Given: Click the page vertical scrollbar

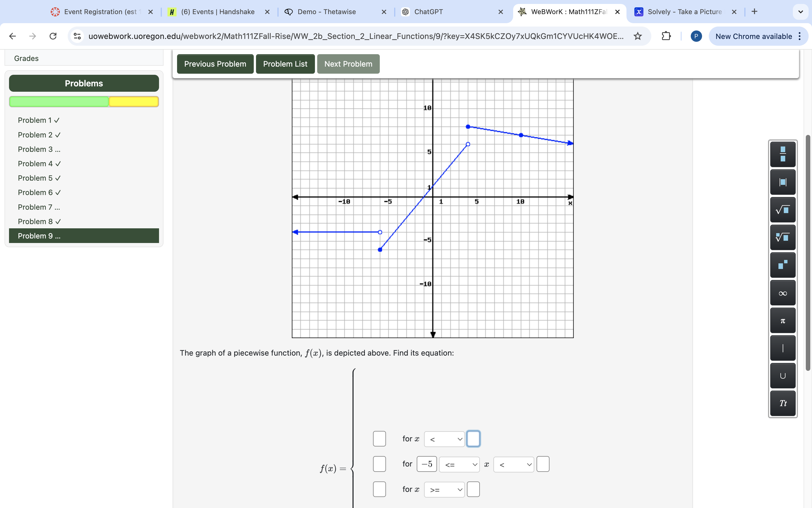Looking at the screenshot, I should click(x=808, y=253).
